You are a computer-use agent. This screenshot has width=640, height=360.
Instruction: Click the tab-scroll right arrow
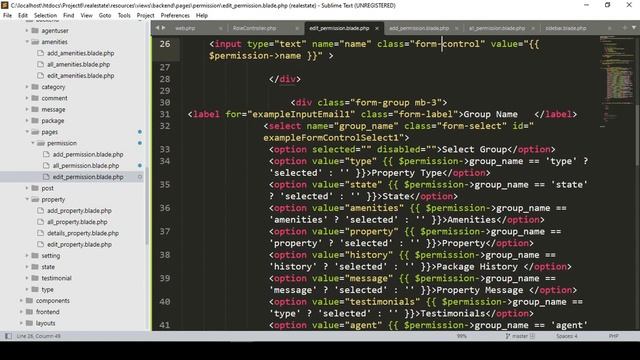[164, 28]
